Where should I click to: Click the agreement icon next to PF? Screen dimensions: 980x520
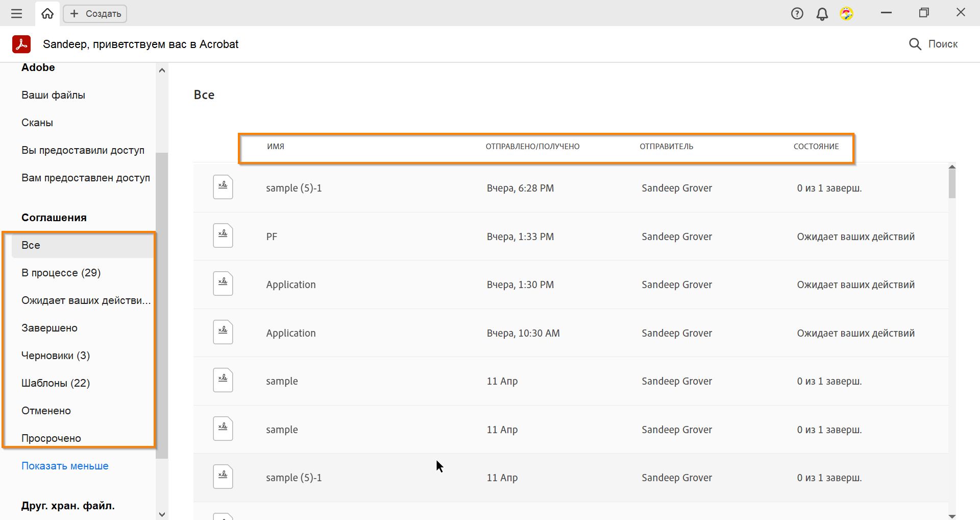point(223,235)
